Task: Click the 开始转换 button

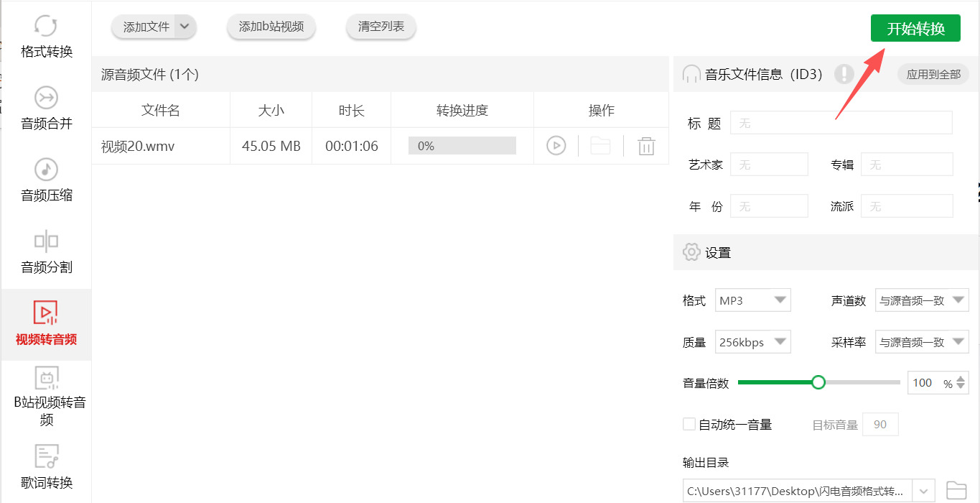Action: 915,27
